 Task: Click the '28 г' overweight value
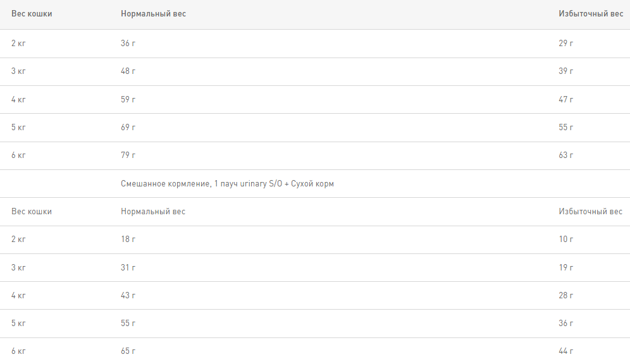pos(566,296)
